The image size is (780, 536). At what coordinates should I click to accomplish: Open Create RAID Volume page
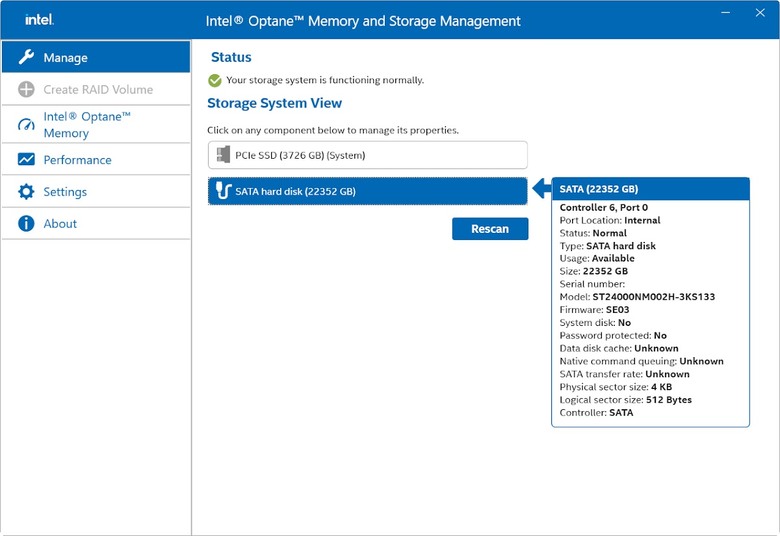point(96,90)
